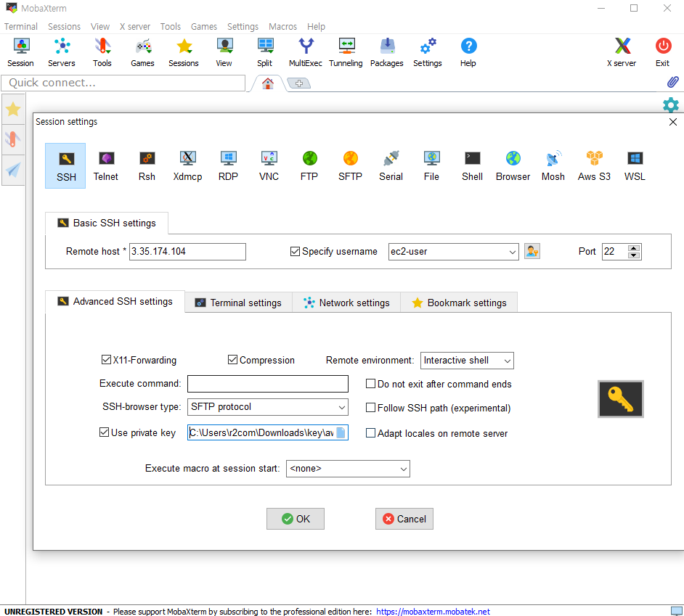684x616 pixels.
Task: Click the View toolbar icon
Action: (x=224, y=52)
